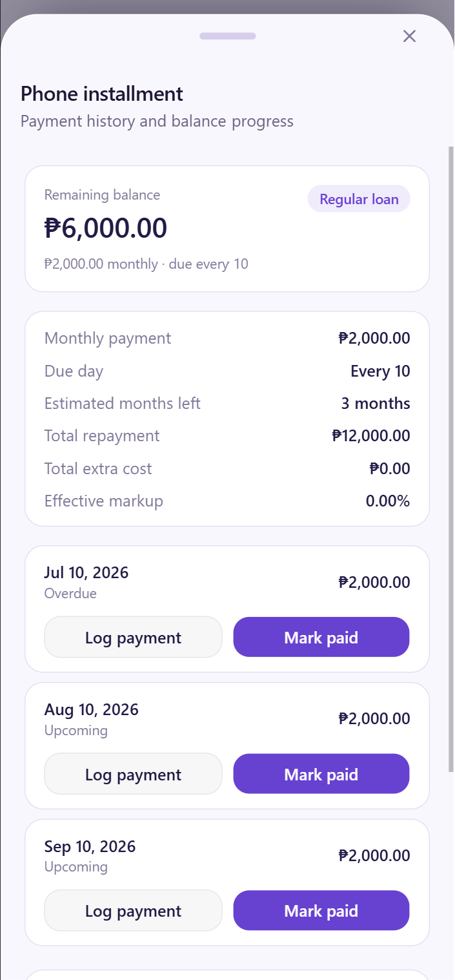Click the 3 months estimate value

pyautogui.click(x=376, y=404)
